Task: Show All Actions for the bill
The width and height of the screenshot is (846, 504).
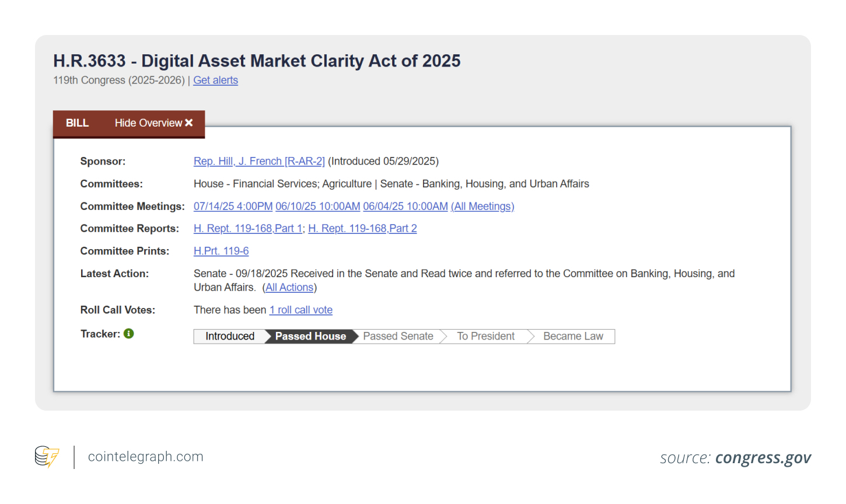Action: [x=289, y=288]
